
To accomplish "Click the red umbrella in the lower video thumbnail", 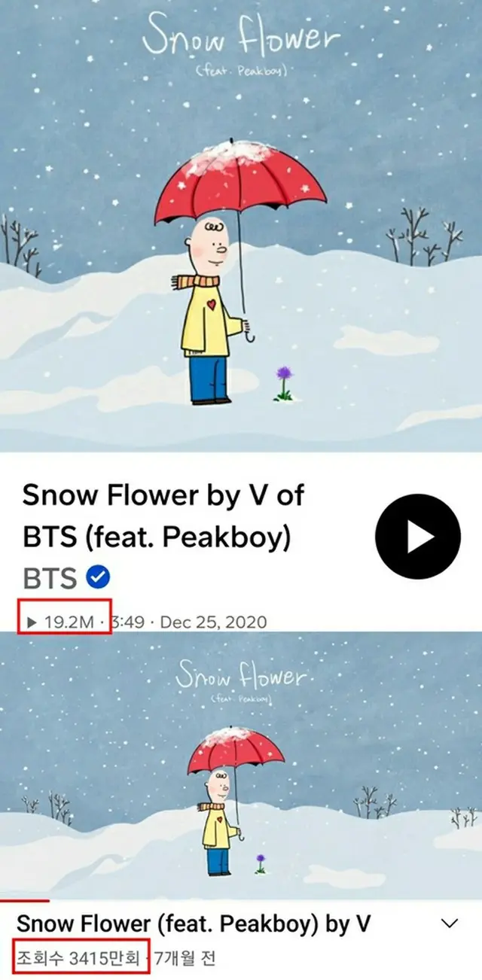I will tap(235, 748).
